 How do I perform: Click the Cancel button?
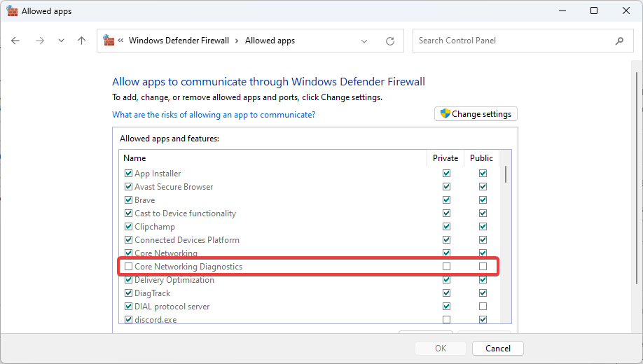(498, 349)
